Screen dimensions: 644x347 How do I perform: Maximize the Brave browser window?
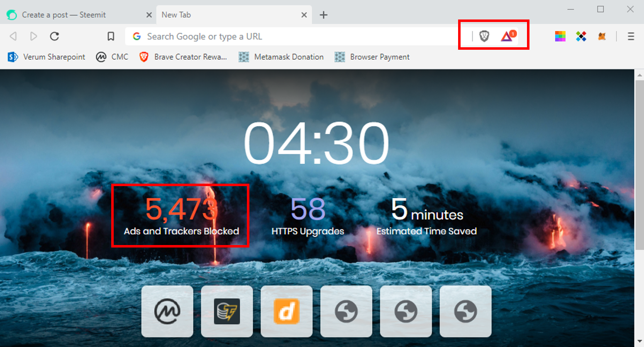(x=600, y=9)
